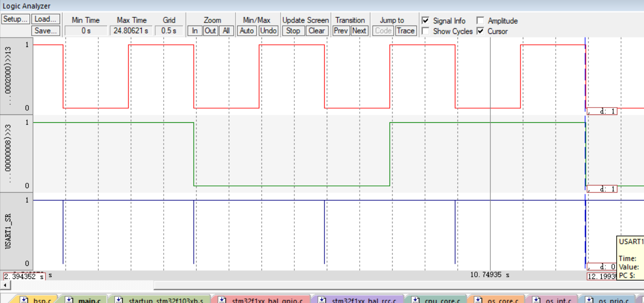Open the Setup... dialog
Image resolution: width=644 pixels, height=303 pixels.
pyautogui.click(x=16, y=19)
